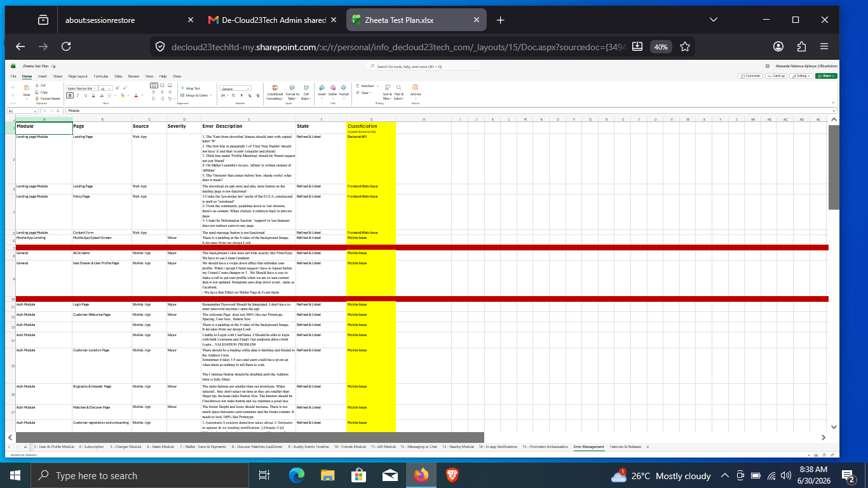
Task: Open Brave browser from the taskbar
Action: [x=451, y=475]
